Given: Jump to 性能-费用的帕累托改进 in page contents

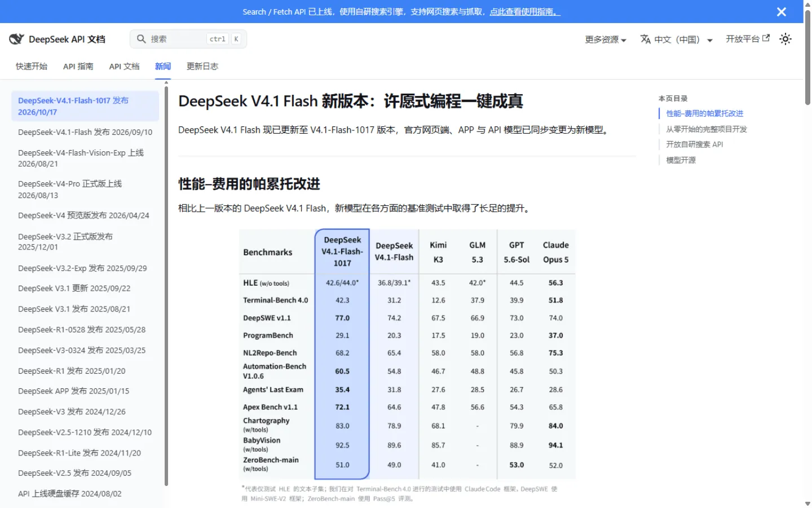Looking at the screenshot, I should (705, 113).
